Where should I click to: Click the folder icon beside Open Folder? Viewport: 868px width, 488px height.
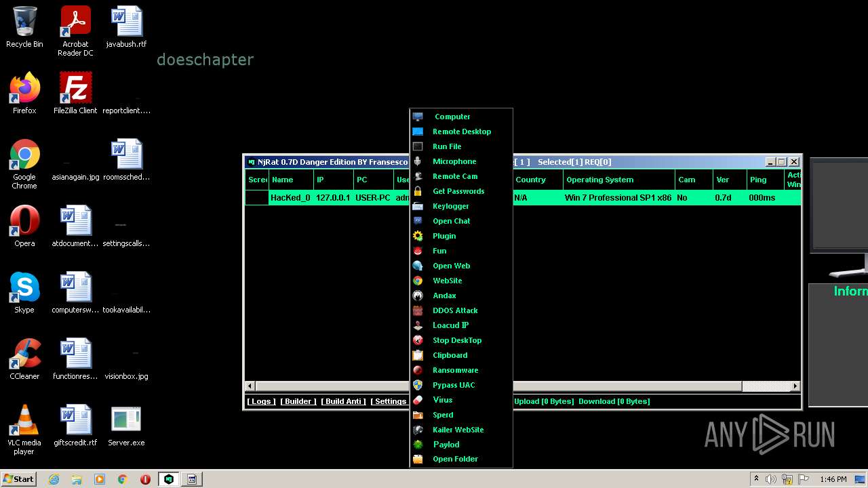[418, 459]
